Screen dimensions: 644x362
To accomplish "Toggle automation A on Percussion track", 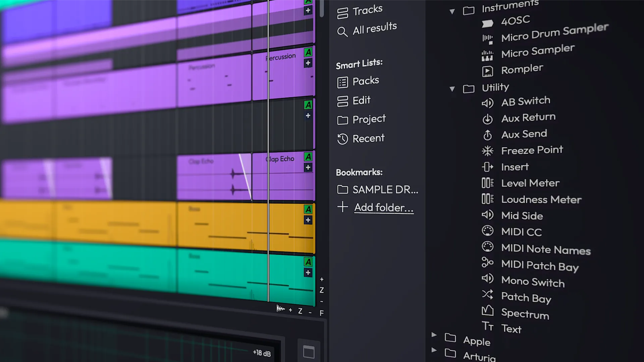I will pos(308,52).
